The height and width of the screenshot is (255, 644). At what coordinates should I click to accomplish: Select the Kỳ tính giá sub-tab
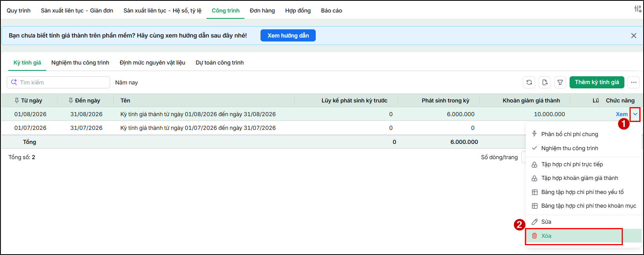pyautogui.click(x=27, y=63)
